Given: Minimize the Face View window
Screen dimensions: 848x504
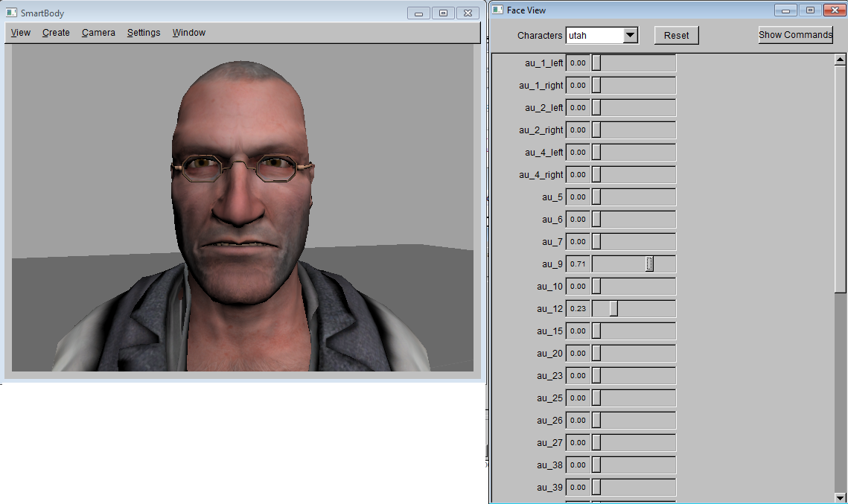Looking at the screenshot, I should click(785, 10).
